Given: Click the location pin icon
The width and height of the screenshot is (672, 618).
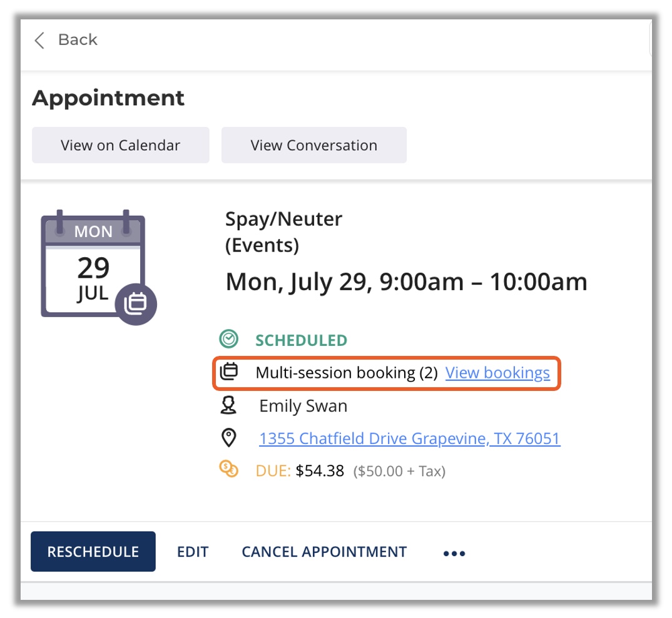Looking at the screenshot, I should point(229,438).
